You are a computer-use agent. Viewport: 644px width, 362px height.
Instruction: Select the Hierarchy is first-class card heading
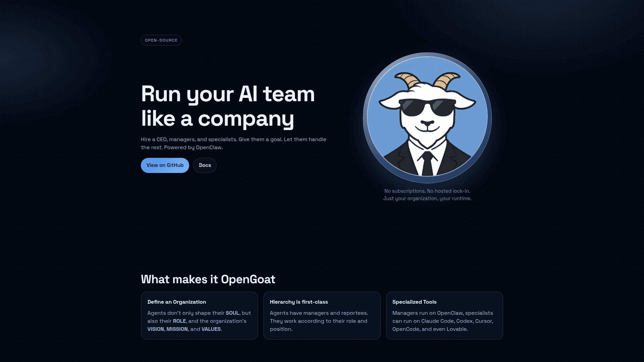[x=299, y=302]
